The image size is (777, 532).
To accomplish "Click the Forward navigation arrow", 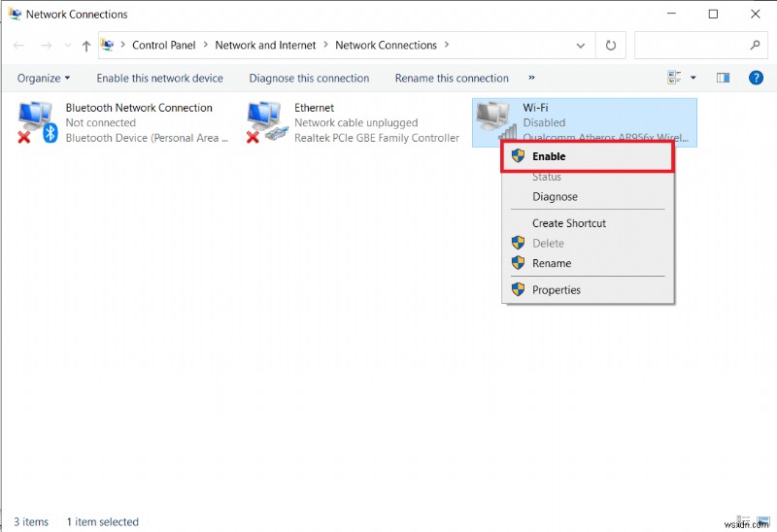I will tap(46, 46).
